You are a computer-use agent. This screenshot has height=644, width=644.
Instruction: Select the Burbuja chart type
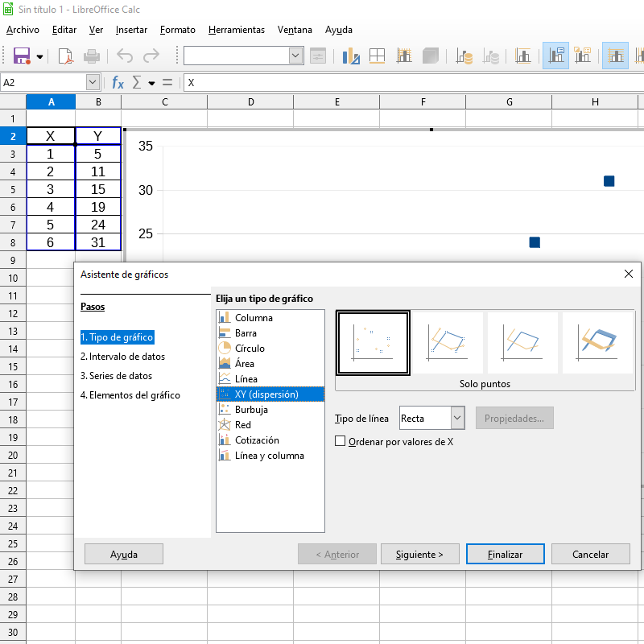[x=251, y=410]
